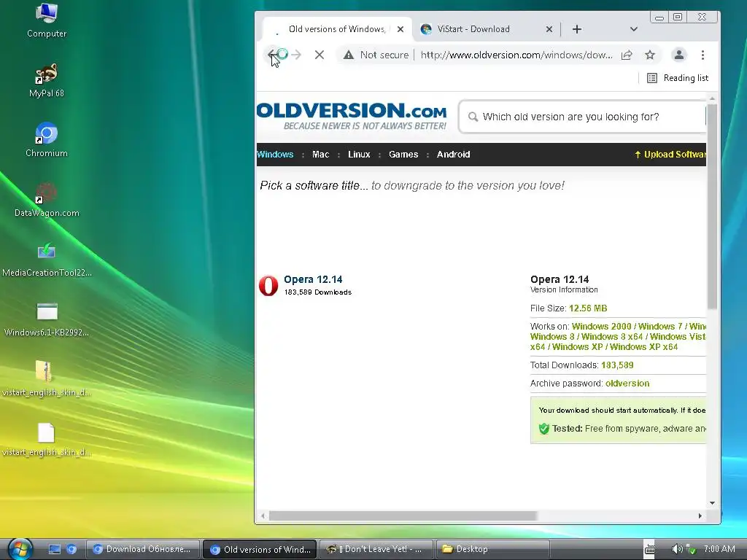
Task: Select MediaCreationTool22 desktop file
Action: click(x=46, y=260)
